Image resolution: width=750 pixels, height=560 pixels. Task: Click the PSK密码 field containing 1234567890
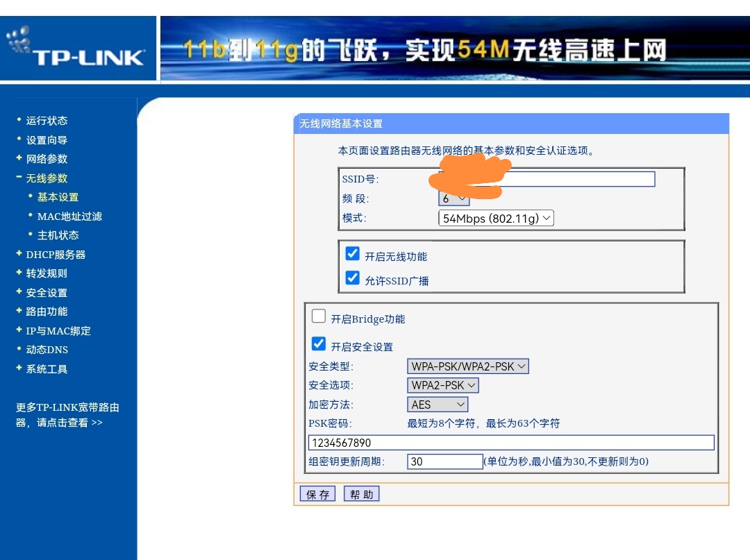tap(511, 443)
